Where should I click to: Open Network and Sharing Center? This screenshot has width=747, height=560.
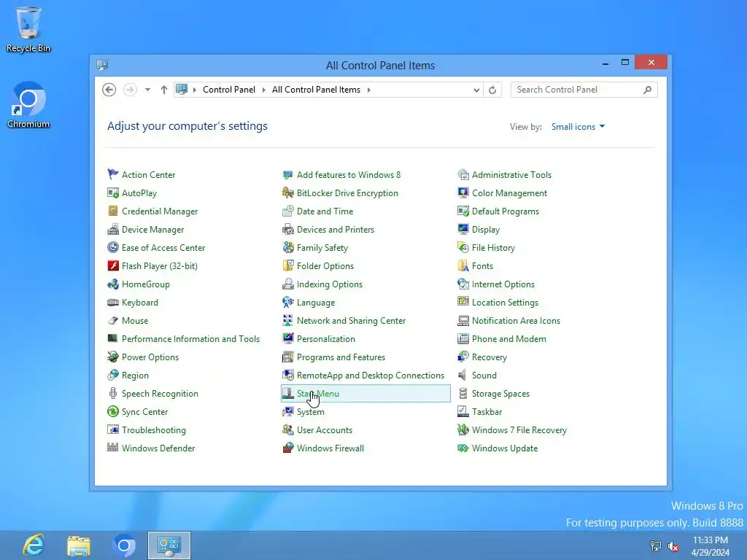[351, 321]
